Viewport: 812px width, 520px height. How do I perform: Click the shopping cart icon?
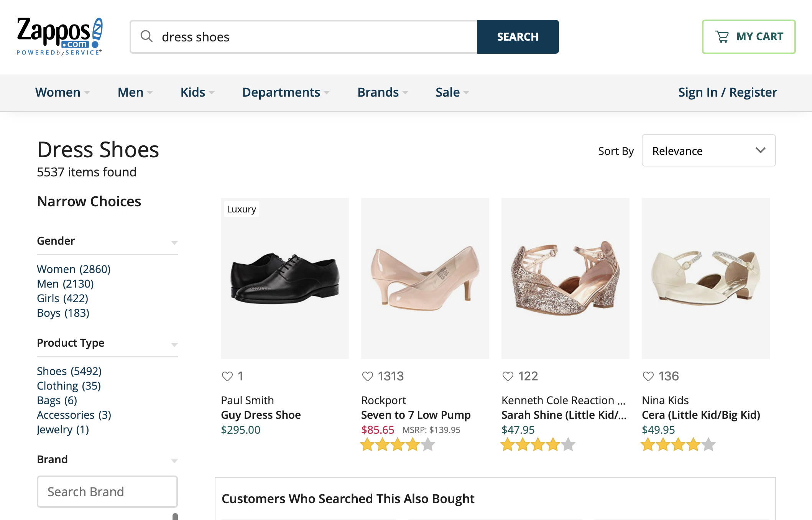(722, 37)
